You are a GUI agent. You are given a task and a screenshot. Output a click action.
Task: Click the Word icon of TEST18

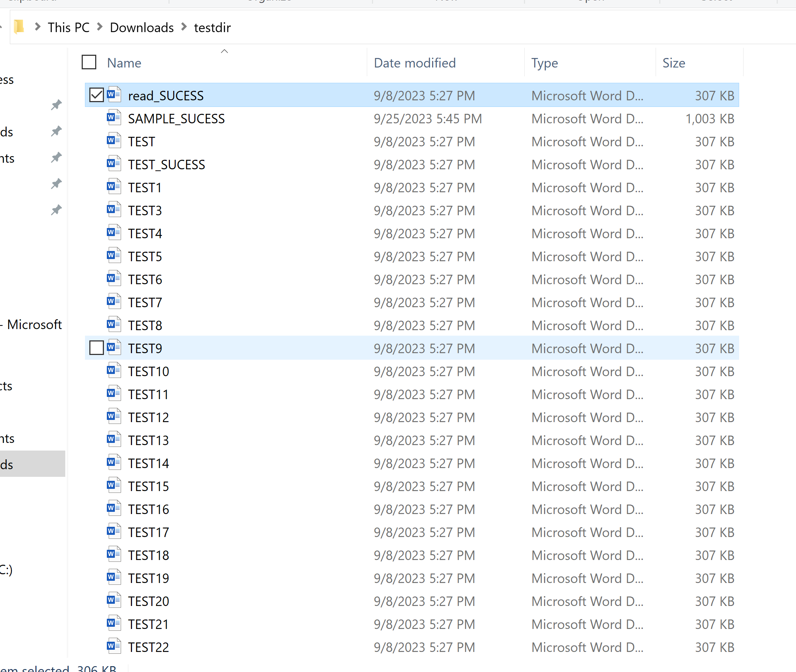(114, 554)
